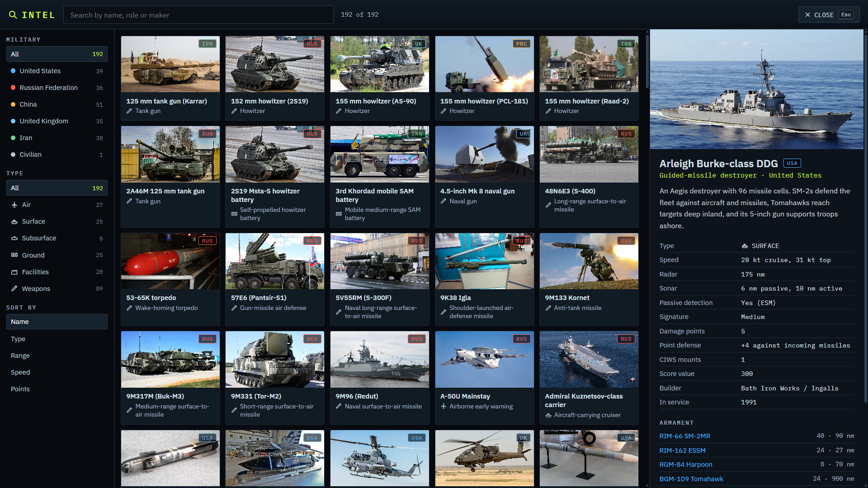Click the Facilities filter building icon
Viewport: 868px width, 488px height.
pyautogui.click(x=14, y=272)
